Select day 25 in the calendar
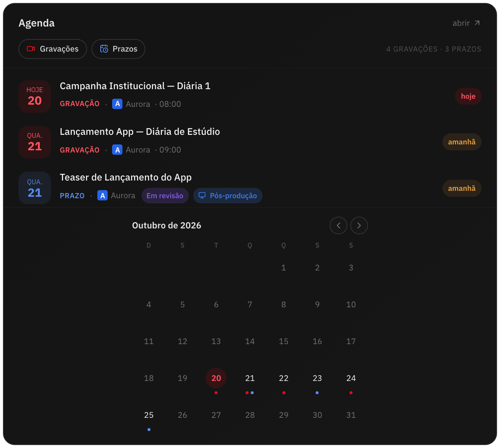 [149, 415]
